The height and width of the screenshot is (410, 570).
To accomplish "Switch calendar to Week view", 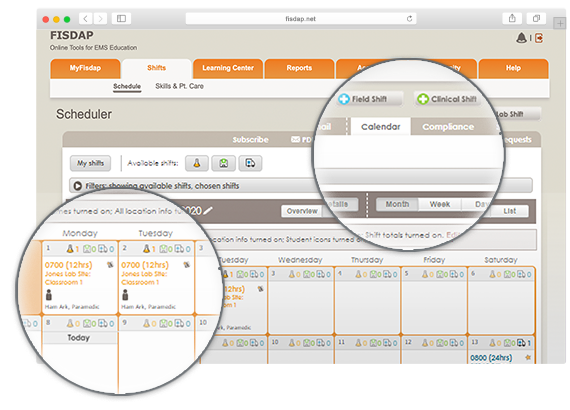I will (440, 204).
